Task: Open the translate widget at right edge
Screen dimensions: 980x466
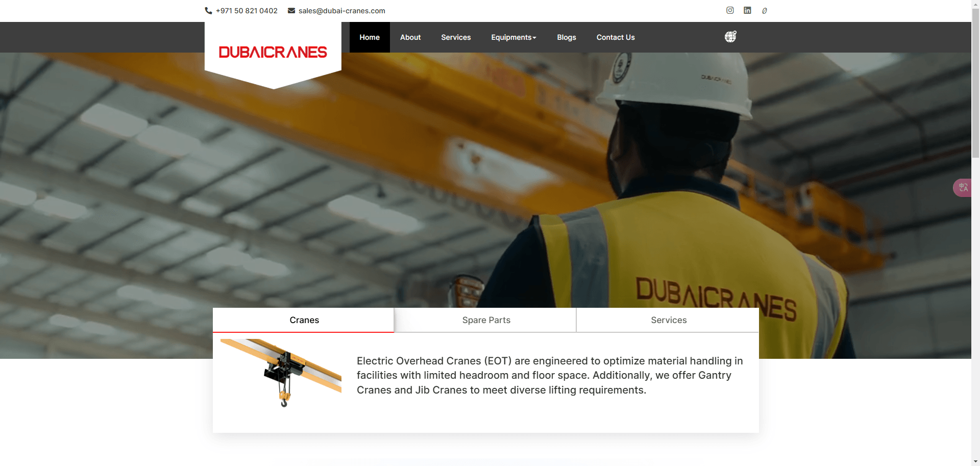Action: 963,188
